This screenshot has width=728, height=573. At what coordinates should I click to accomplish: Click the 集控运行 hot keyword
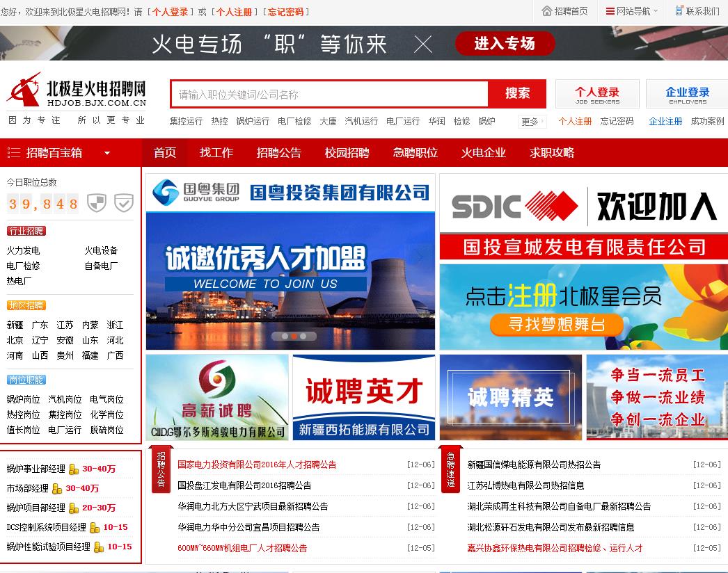(186, 121)
